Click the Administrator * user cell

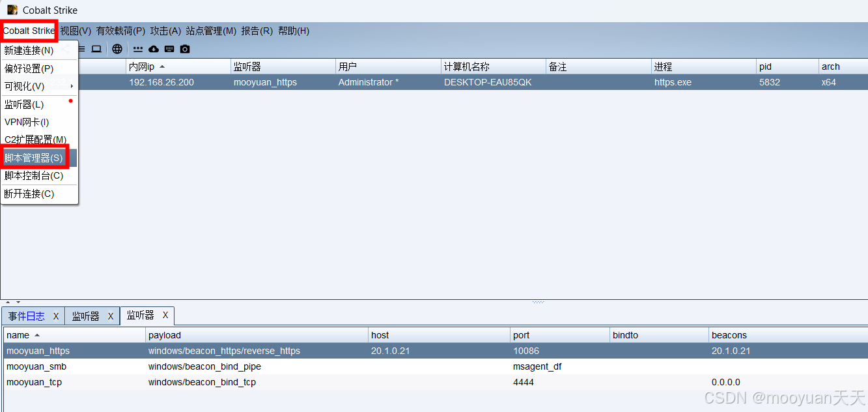tap(369, 82)
